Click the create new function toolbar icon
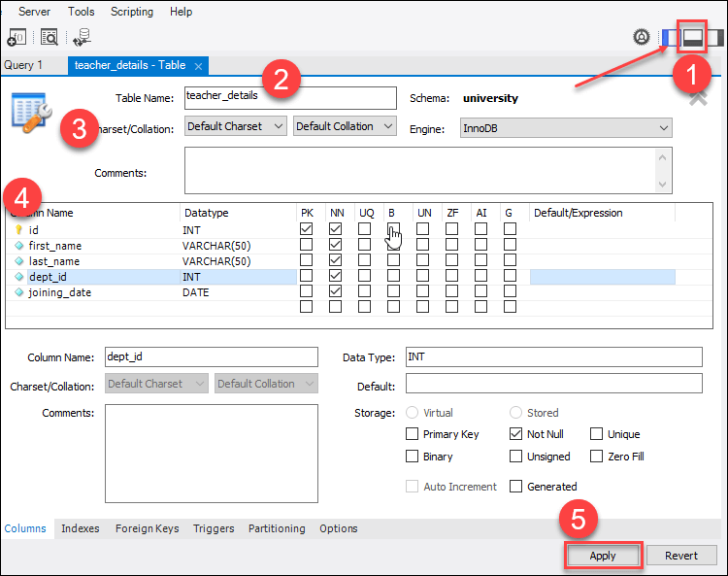The width and height of the screenshot is (728, 576). tap(17, 38)
